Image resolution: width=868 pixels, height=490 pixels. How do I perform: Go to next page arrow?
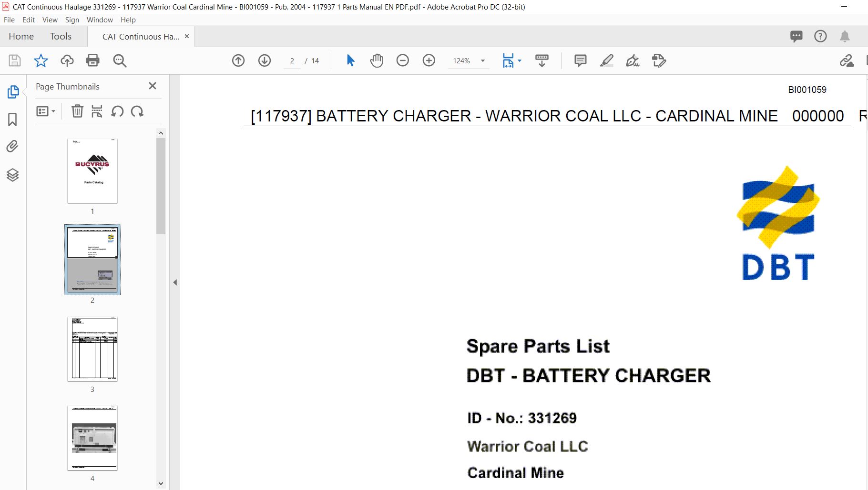pos(265,60)
